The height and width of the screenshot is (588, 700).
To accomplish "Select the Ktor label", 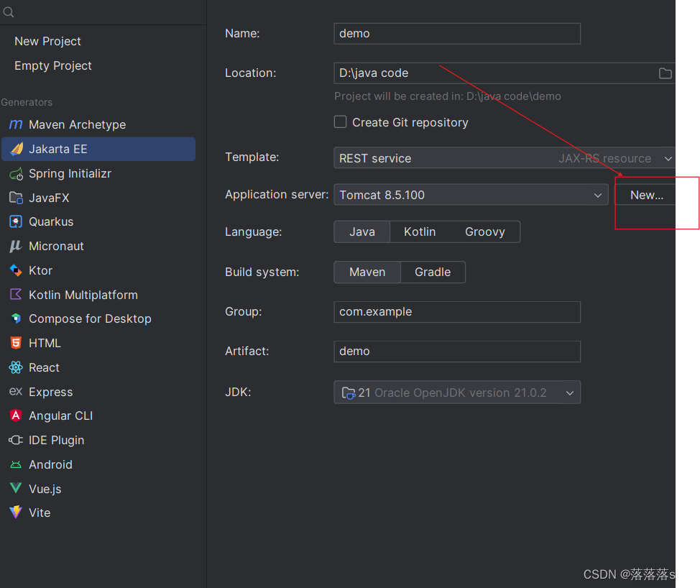I will (x=41, y=270).
